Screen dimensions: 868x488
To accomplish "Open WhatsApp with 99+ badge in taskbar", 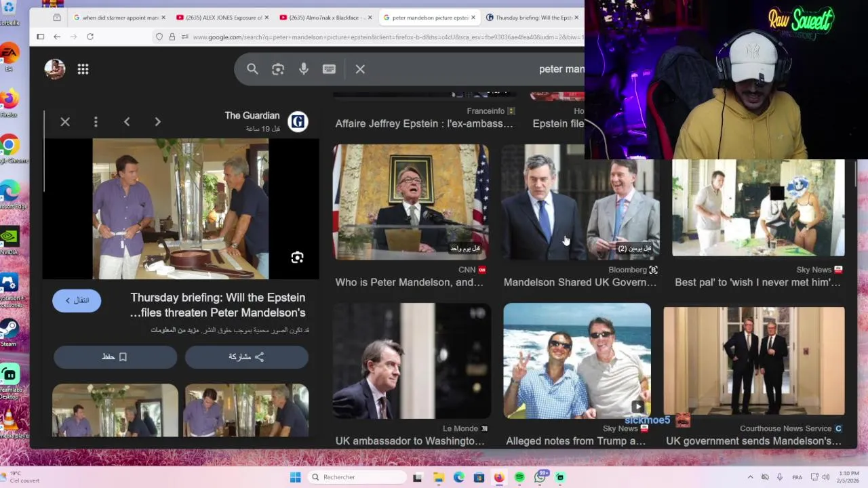I will pos(540,477).
